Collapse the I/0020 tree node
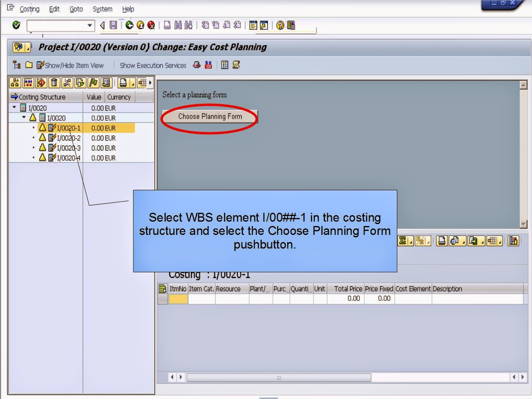Image resolution: width=532 pixels, height=399 pixels. point(13,107)
